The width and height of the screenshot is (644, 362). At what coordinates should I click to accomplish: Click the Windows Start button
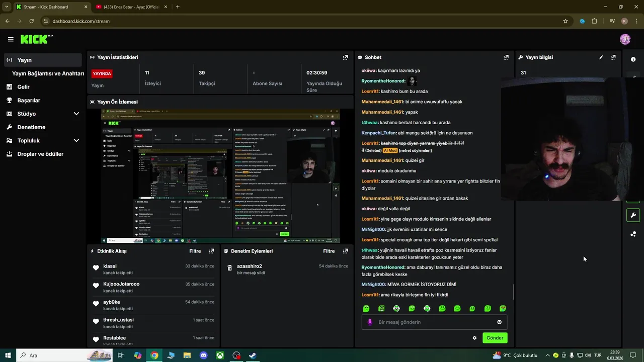(8, 355)
